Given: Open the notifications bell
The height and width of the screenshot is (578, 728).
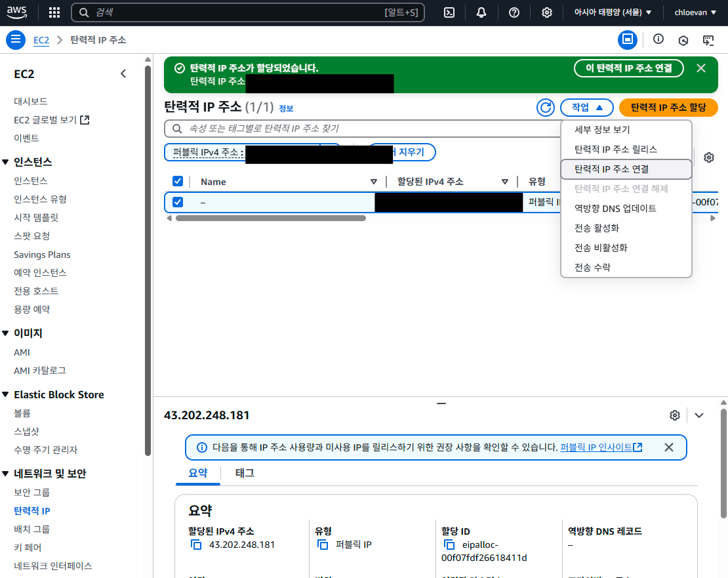Looking at the screenshot, I should coord(481,12).
